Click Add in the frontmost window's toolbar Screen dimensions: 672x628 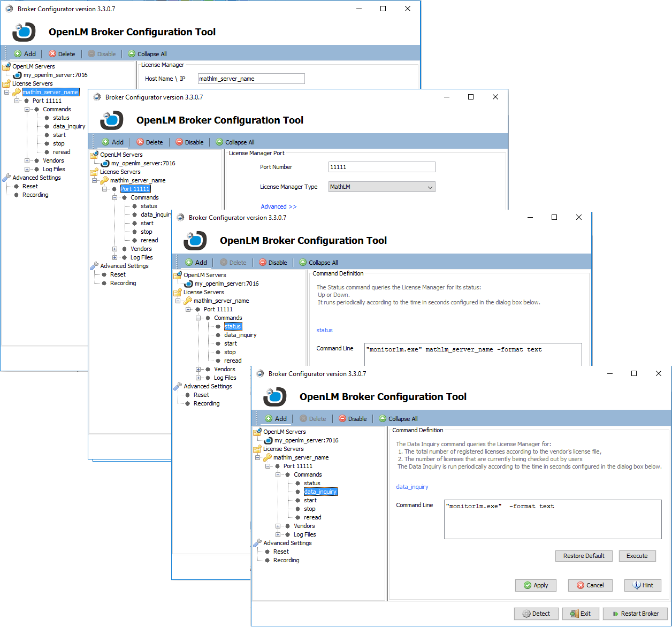[276, 419]
